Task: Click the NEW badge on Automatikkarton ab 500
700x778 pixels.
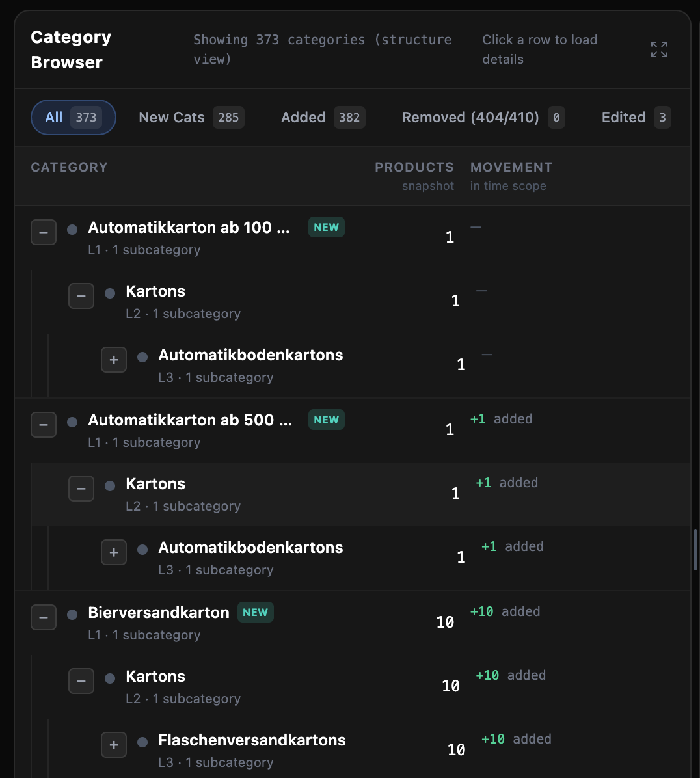Action: pyautogui.click(x=326, y=420)
